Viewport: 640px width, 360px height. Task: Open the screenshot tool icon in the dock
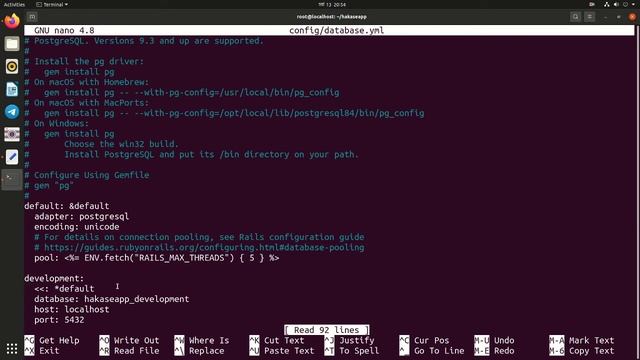coord(12,134)
